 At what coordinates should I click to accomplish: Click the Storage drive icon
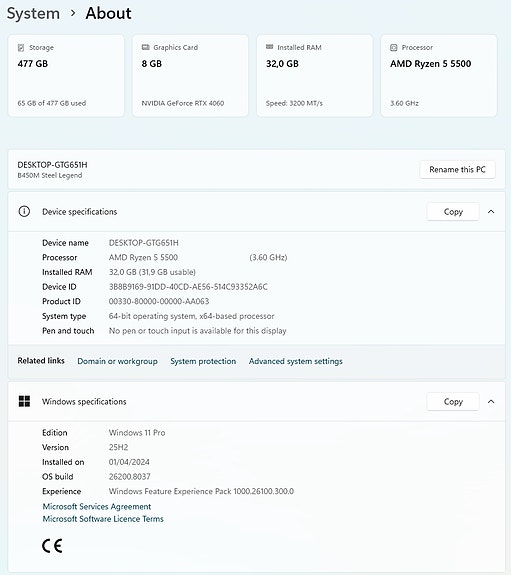click(21, 48)
